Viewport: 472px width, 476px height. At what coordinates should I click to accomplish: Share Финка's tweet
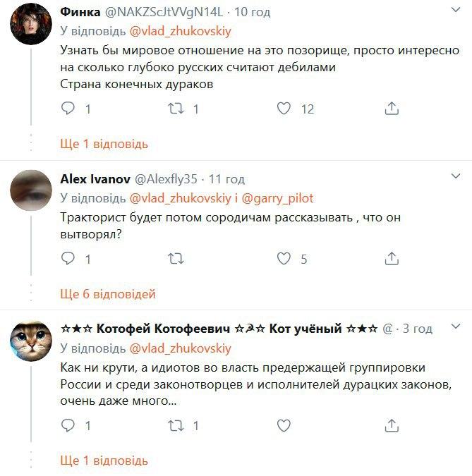(x=392, y=109)
